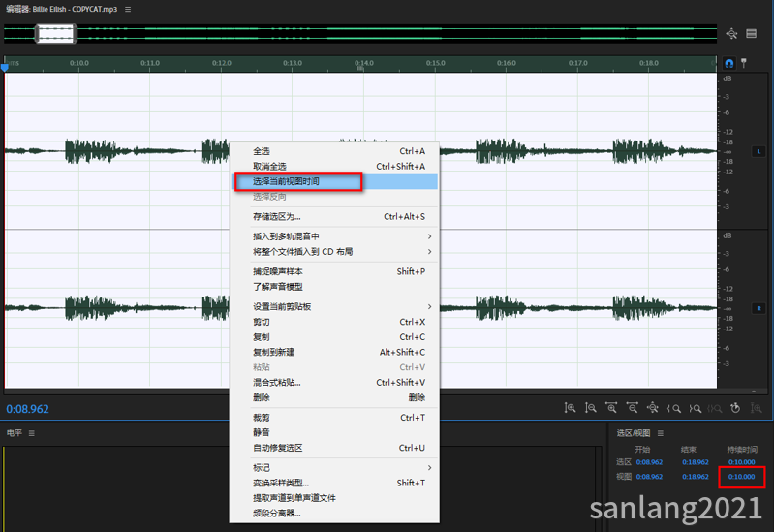Image resolution: width=774 pixels, height=532 pixels.
Task: Click the 0:14.0 mark on time ruler
Action: tap(364, 63)
